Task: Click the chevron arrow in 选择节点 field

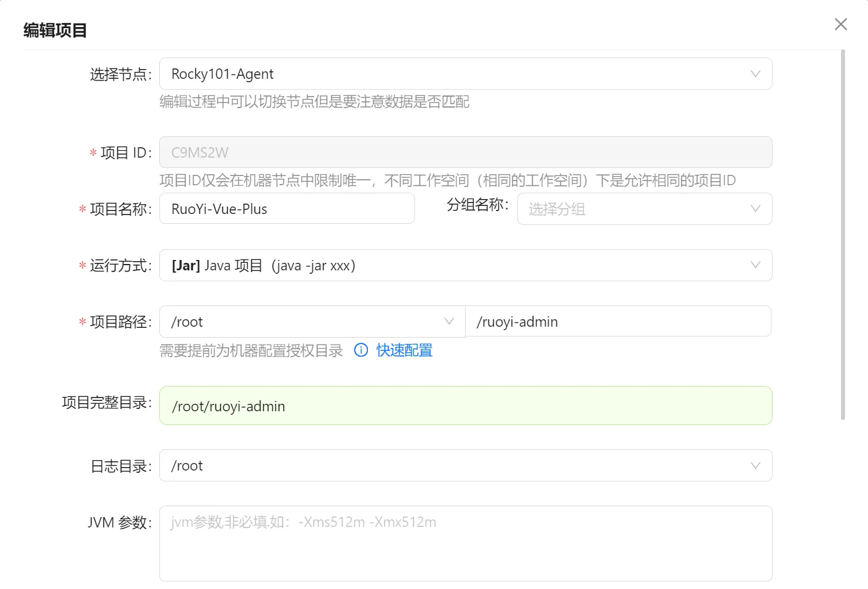Action: pyautogui.click(x=755, y=74)
